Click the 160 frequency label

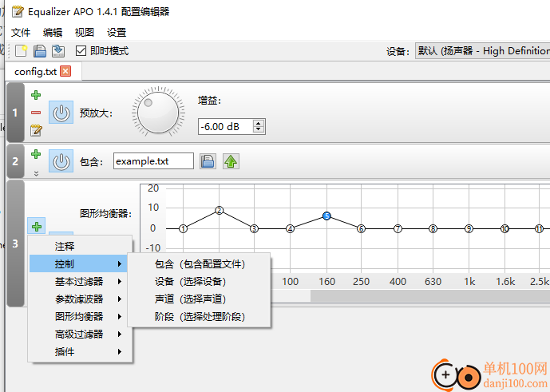click(327, 282)
